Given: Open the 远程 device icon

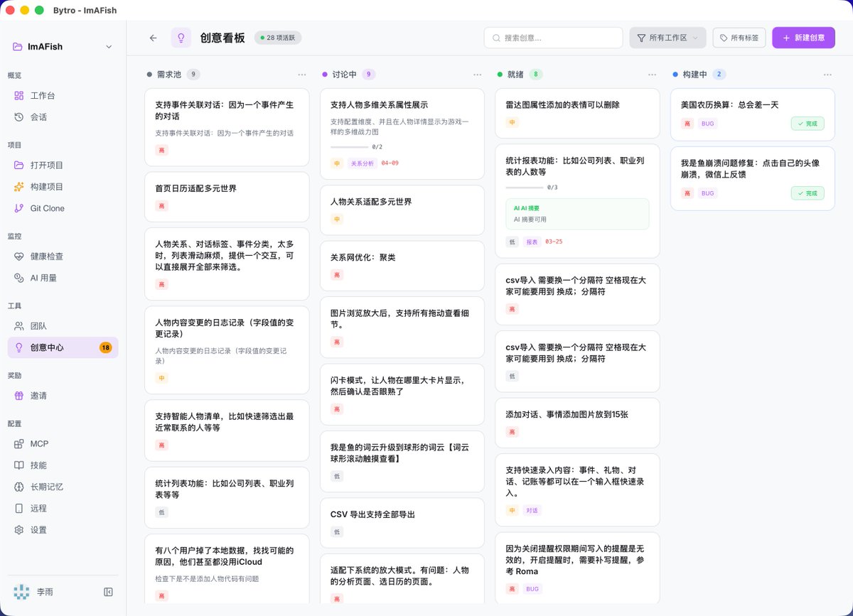Looking at the screenshot, I should 19,508.
